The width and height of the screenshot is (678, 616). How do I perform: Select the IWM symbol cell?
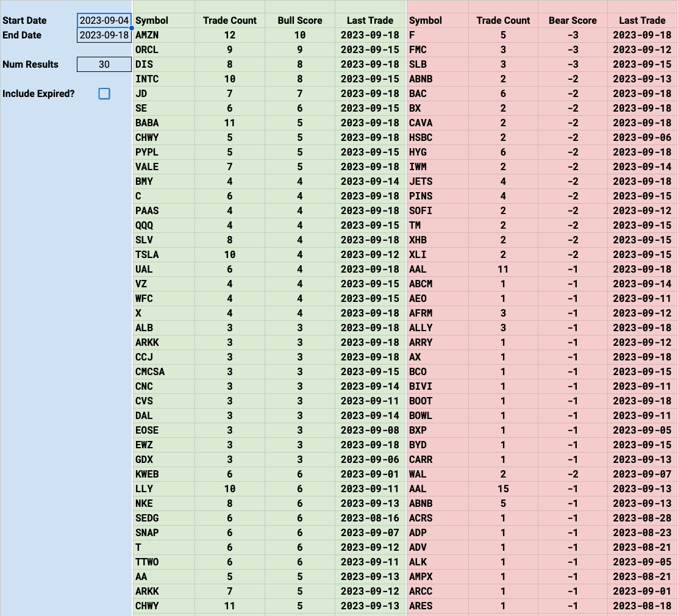coord(438,167)
